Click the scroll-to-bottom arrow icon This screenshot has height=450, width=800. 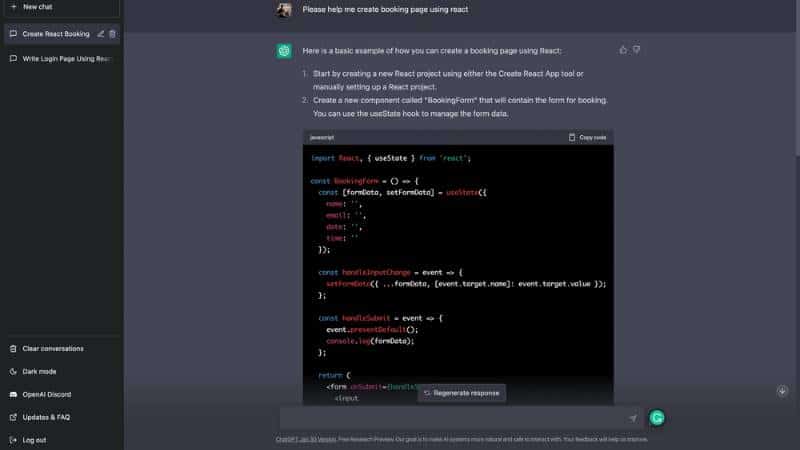(x=782, y=391)
